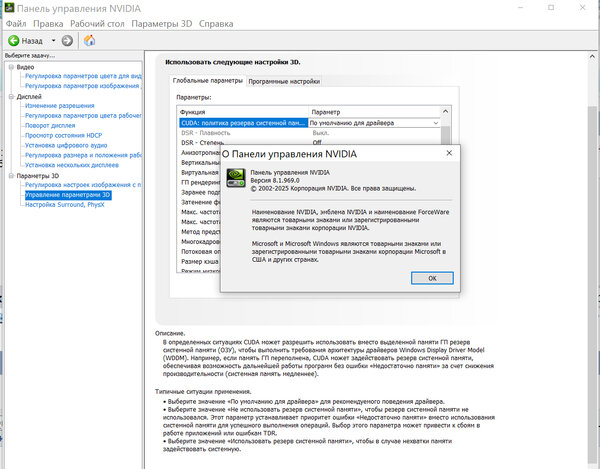Screen dimensions: 600x469
Task: Switch to the Глобальные параметры tab
Action: 208,81
